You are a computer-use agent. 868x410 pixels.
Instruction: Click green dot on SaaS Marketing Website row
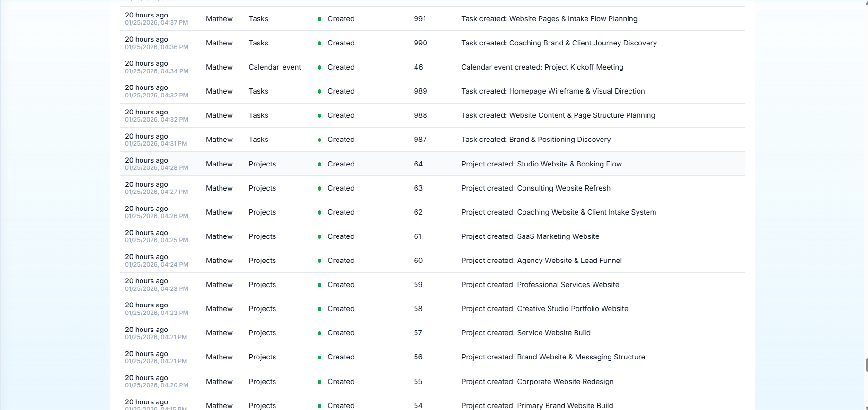pos(319,237)
